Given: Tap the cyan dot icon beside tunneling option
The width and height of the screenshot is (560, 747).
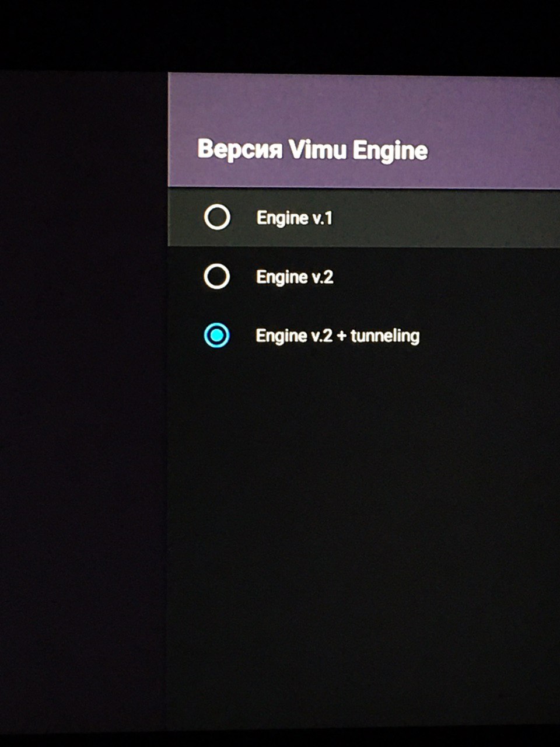Looking at the screenshot, I should (x=217, y=335).
